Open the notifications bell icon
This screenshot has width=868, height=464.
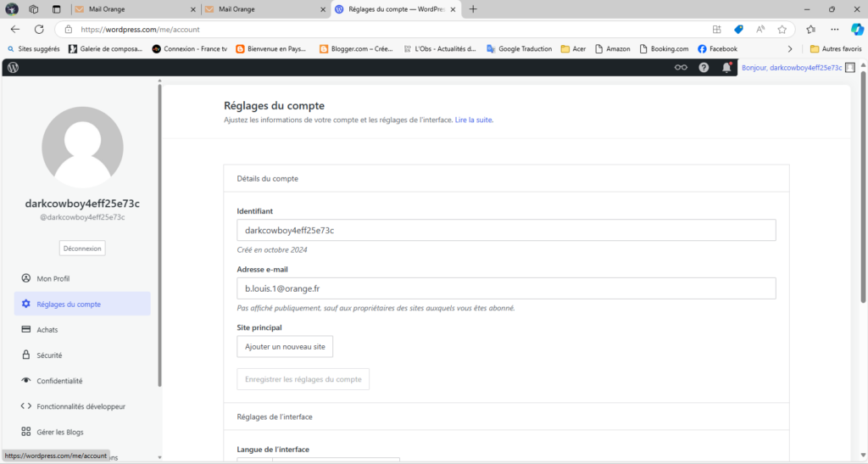[726, 68]
